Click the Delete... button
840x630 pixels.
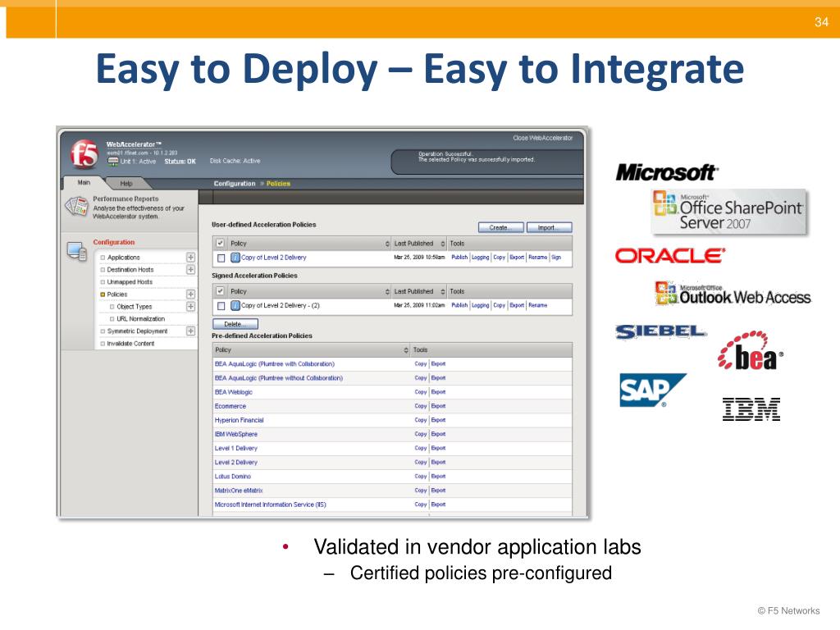point(235,324)
